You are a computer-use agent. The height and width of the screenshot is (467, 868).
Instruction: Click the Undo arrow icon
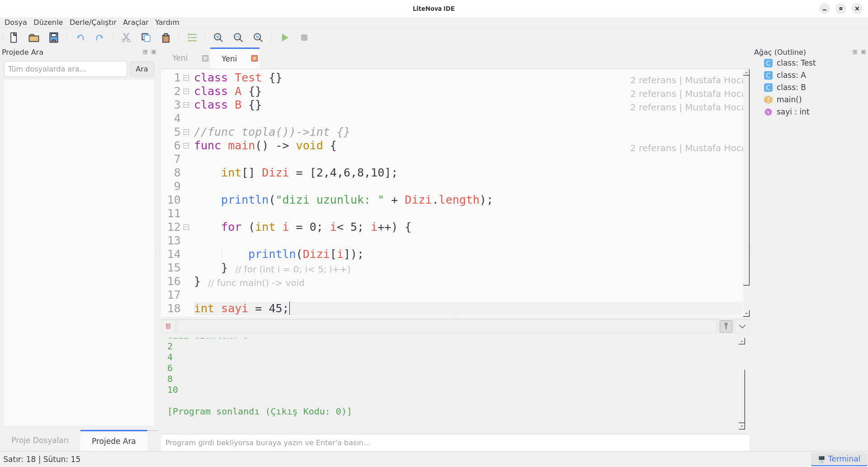tap(80, 38)
